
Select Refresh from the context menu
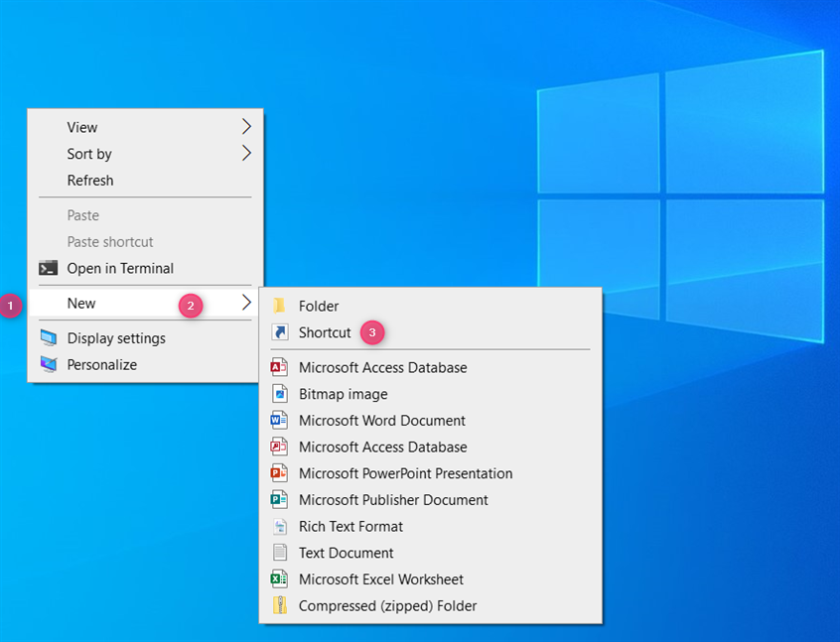click(90, 180)
